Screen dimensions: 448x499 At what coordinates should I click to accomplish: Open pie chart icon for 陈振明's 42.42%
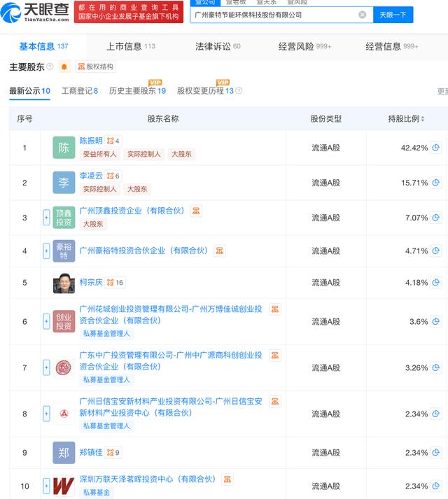pos(435,148)
